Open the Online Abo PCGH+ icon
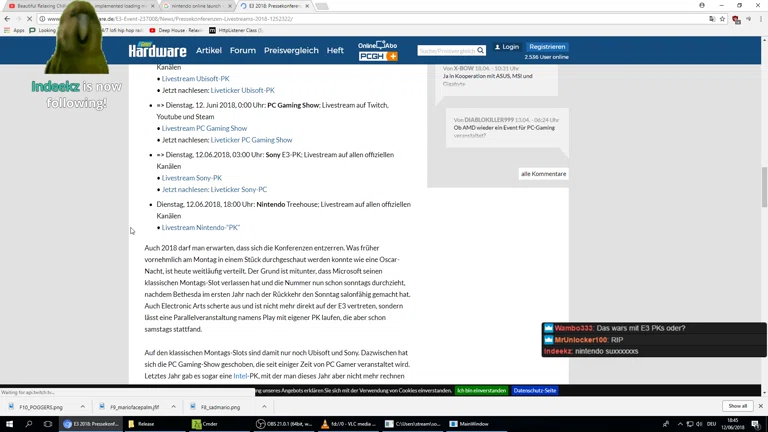Viewport: 768px width, 432px height. [x=378, y=51]
